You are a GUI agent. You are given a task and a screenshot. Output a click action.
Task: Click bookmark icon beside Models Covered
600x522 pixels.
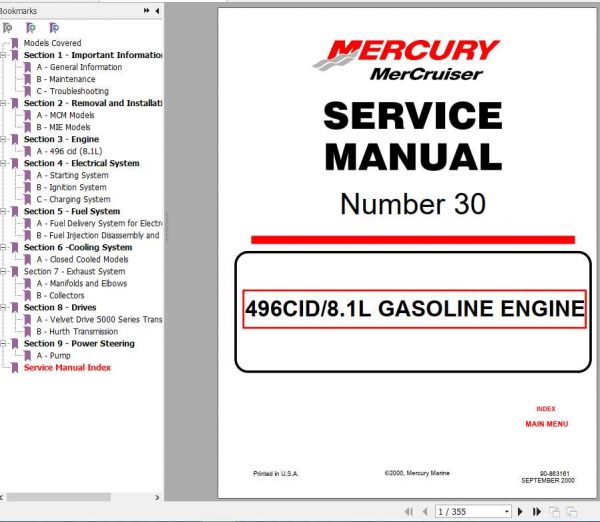click(15, 43)
